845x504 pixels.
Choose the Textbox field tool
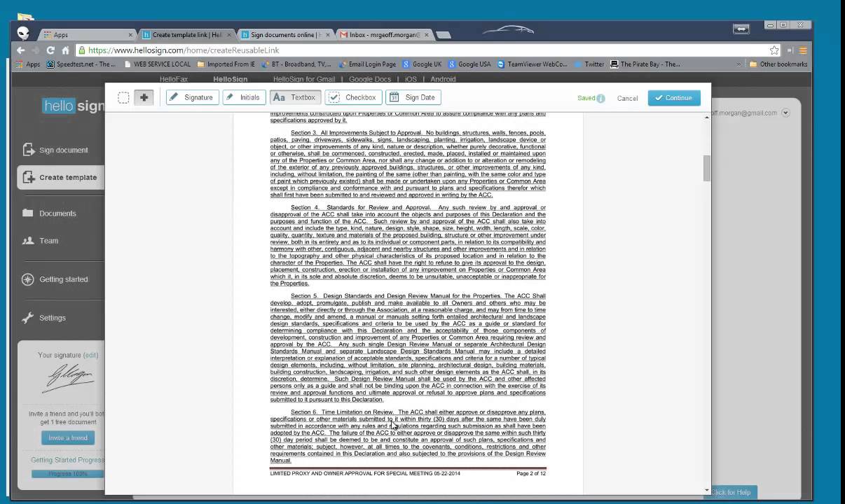click(x=295, y=98)
